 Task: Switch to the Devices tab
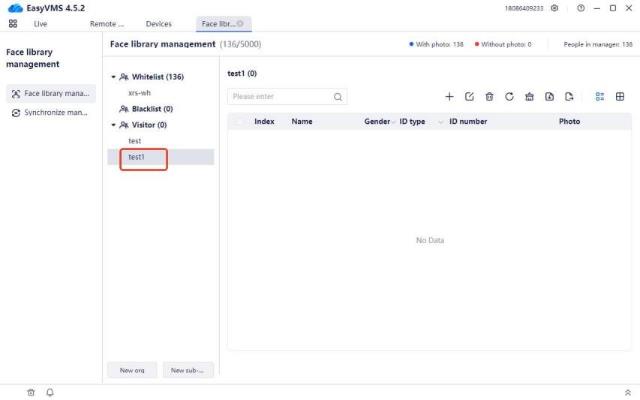(158, 23)
